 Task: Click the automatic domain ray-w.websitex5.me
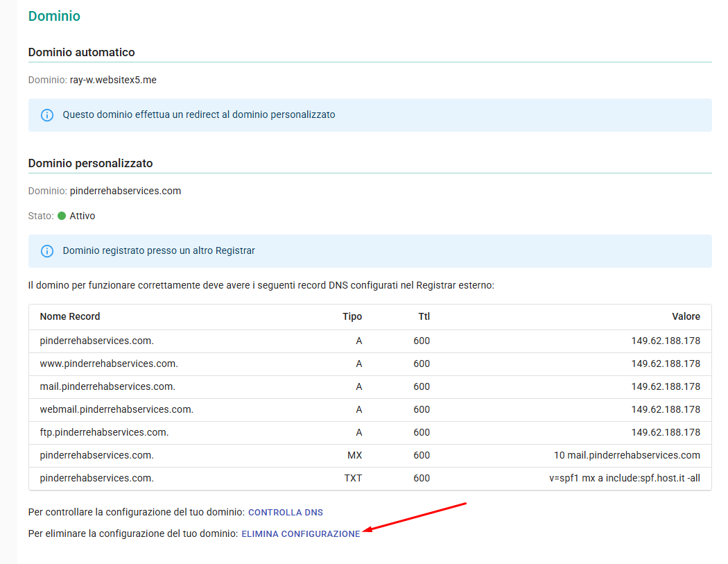coord(113,80)
